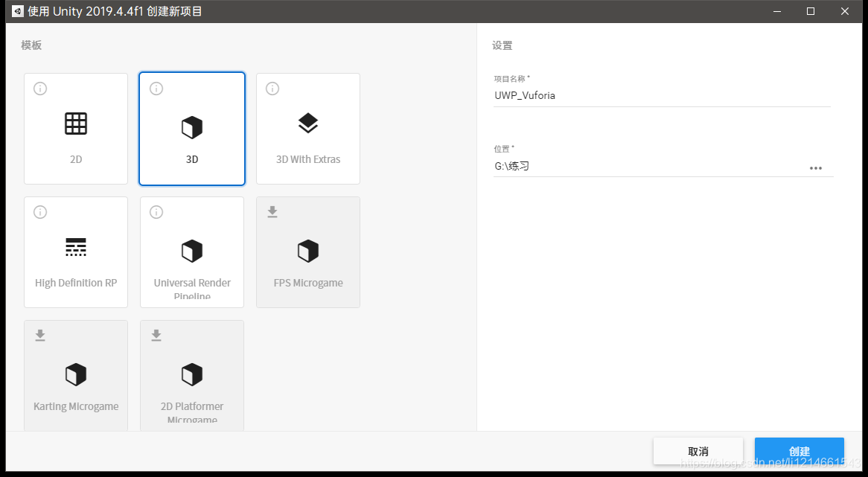This screenshot has height=477, width=868.
Task: Select the 3D With Extras label
Action: [308, 159]
